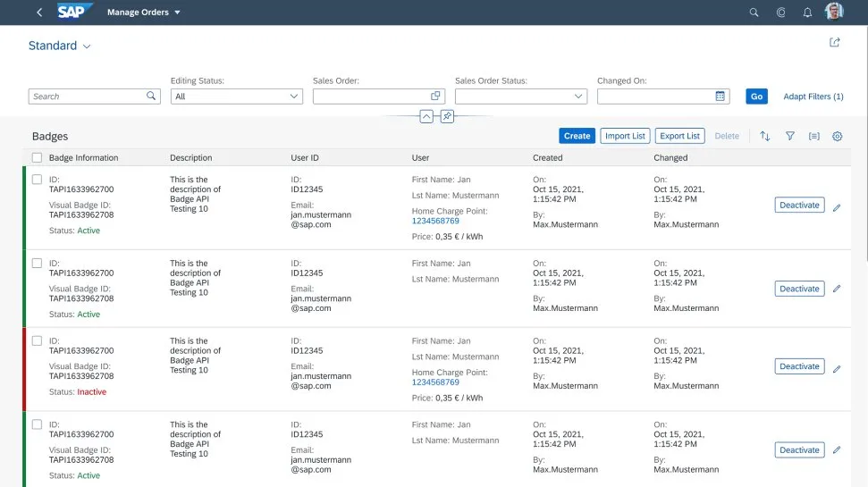Expand the Standard variant dropdown

87,46
